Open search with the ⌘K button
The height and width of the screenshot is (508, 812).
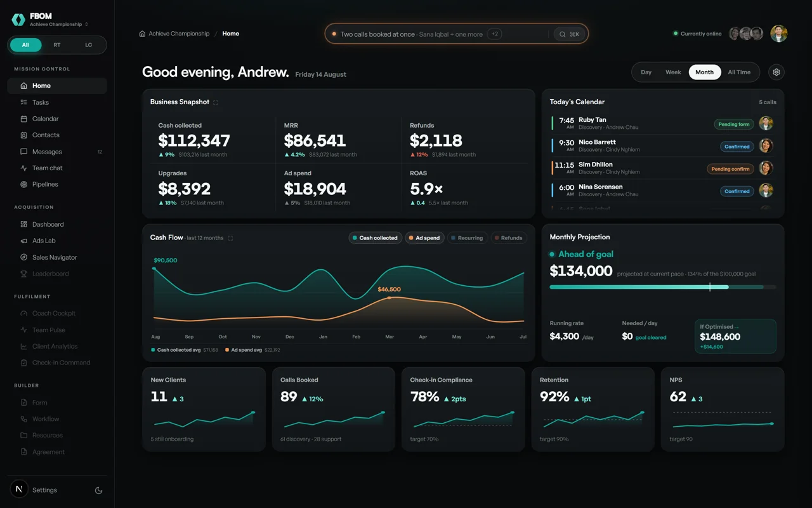[570, 34]
